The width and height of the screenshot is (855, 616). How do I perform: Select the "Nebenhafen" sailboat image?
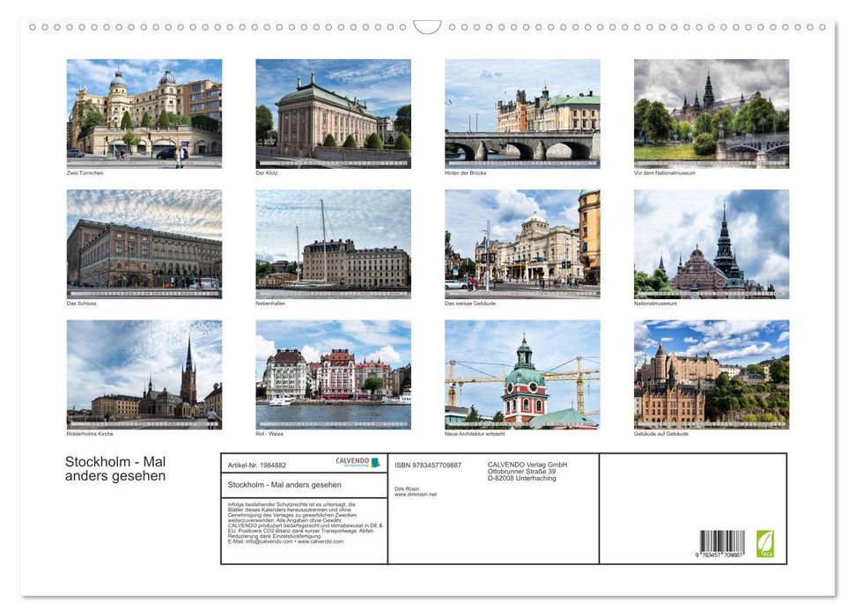pyautogui.click(x=333, y=244)
